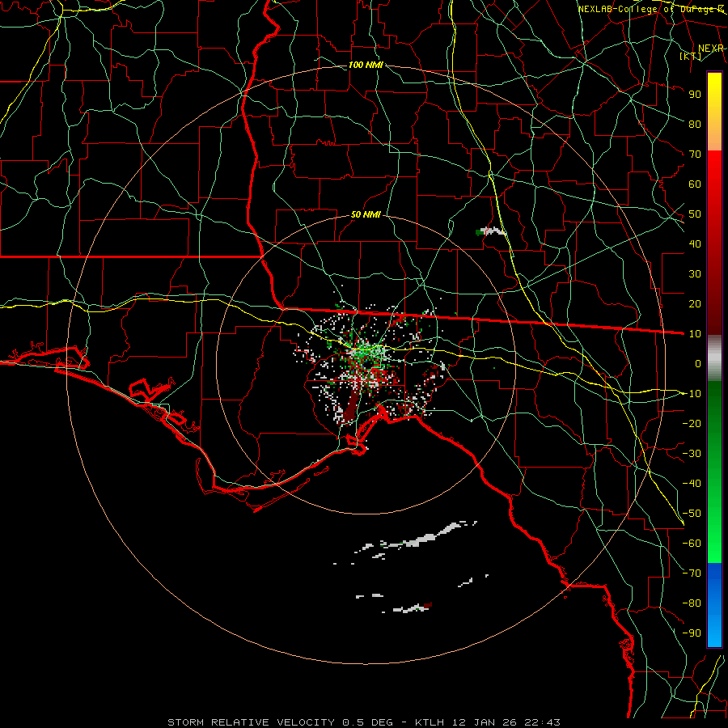This screenshot has width=728, height=728.
Task: Click the 90 value on the velocity scale
Action: (x=695, y=95)
